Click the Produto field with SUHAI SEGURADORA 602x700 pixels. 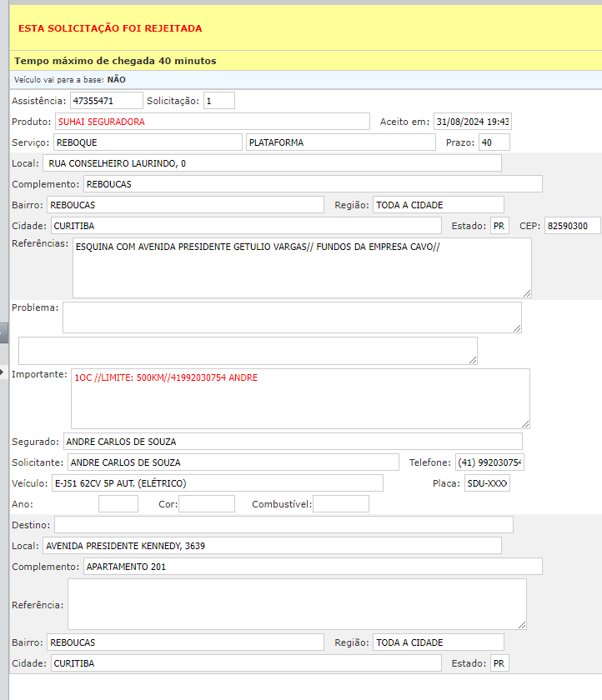[211, 122]
